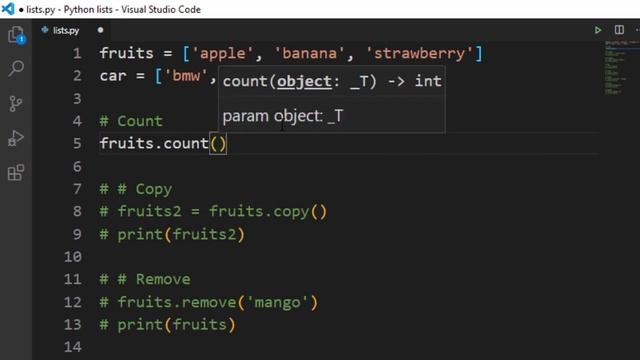Open the Explorer view in activity bar

16,35
